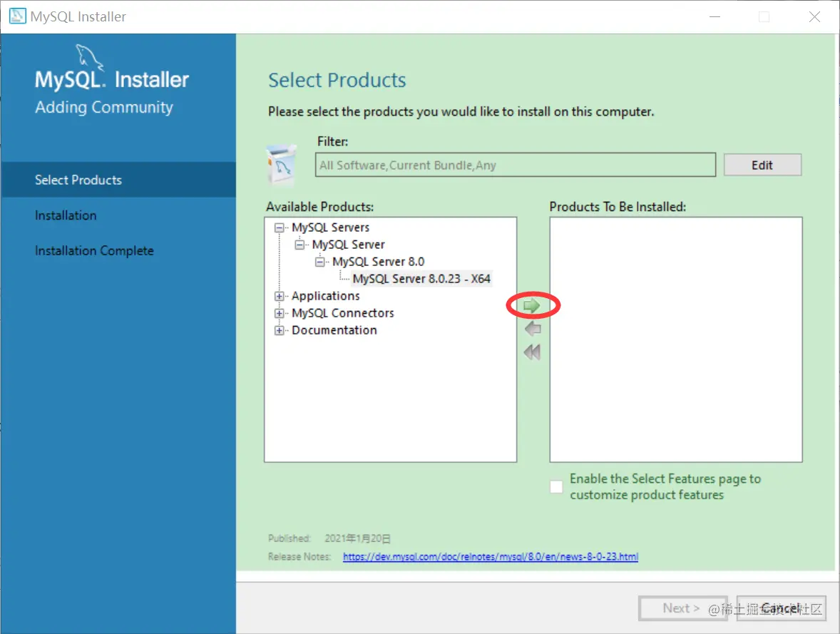Select the Applications tree label
This screenshot has width=840, height=634.
(326, 296)
